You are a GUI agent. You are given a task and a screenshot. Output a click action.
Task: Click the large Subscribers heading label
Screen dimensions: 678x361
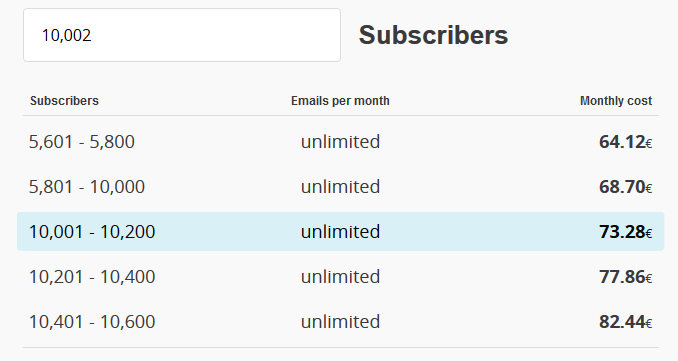coord(433,35)
